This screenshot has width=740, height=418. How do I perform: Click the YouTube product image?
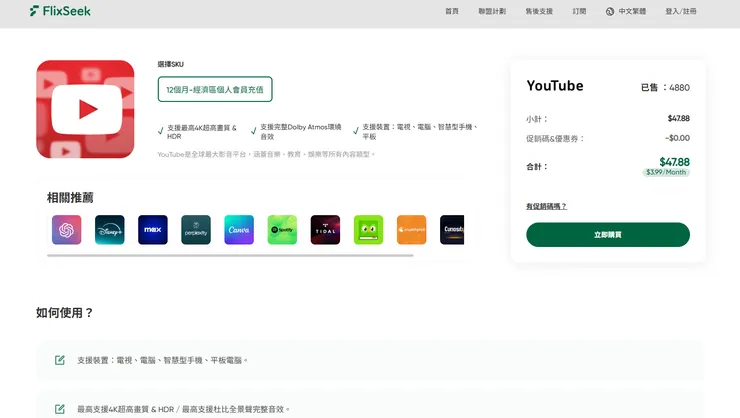[85, 109]
